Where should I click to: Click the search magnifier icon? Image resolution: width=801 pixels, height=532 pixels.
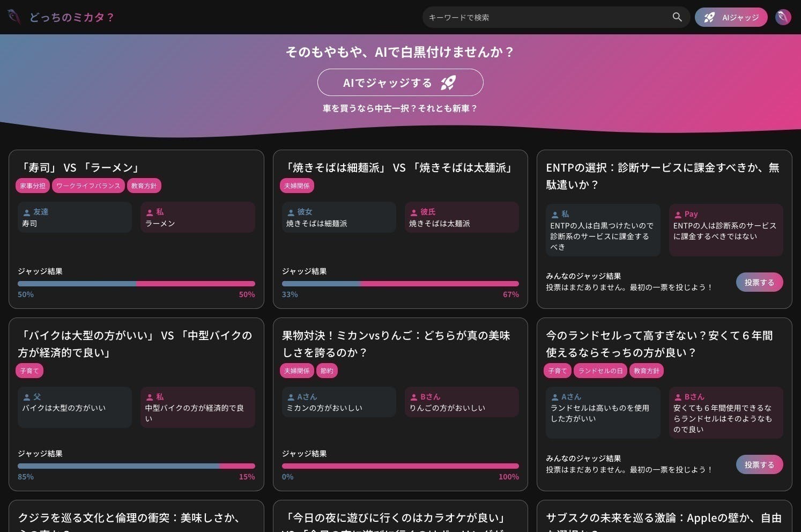(677, 17)
